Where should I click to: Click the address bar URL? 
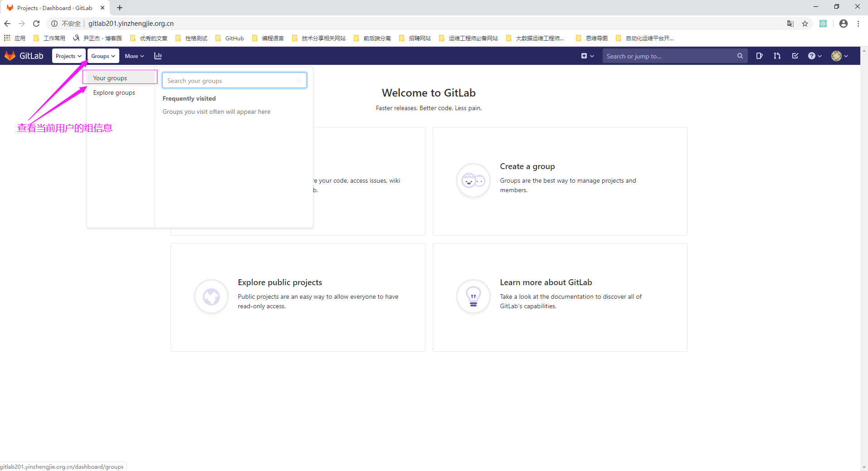pyautogui.click(x=131, y=24)
